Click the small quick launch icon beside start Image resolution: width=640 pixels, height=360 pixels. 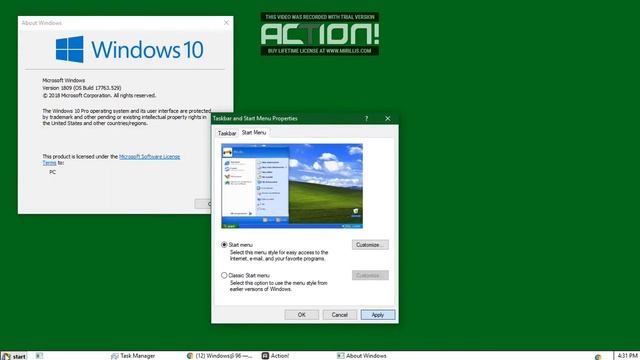(x=39, y=356)
